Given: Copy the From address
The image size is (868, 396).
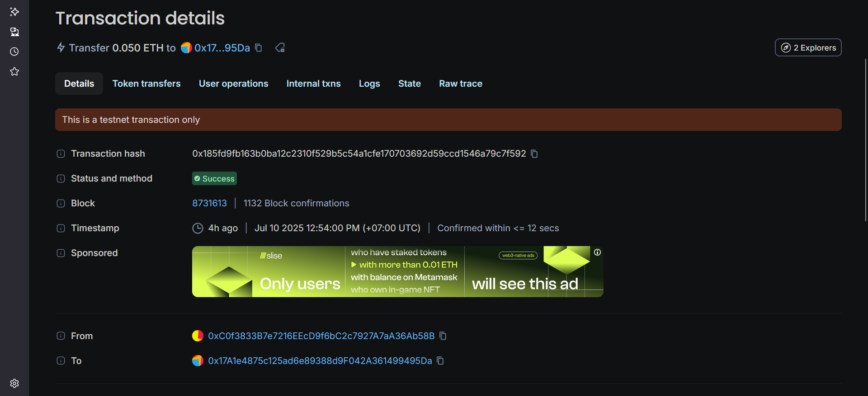Looking at the screenshot, I should [x=443, y=336].
